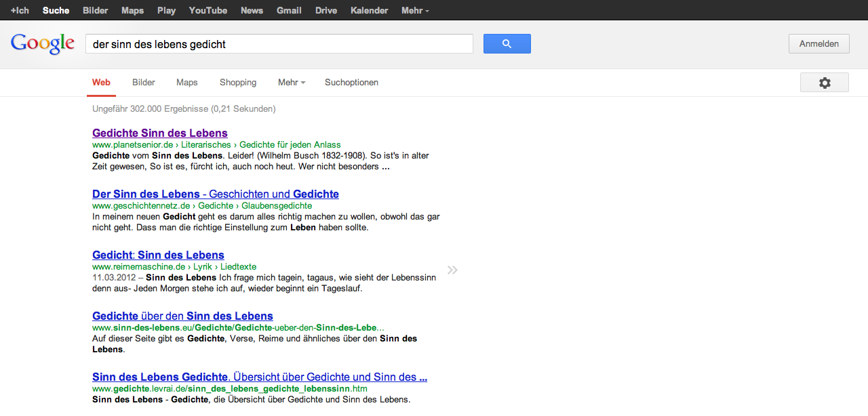Show preview arrows beside the reimemaschine result
The height and width of the screenshot is (416, 868).
pyautogui.click(x=452, y=270)
